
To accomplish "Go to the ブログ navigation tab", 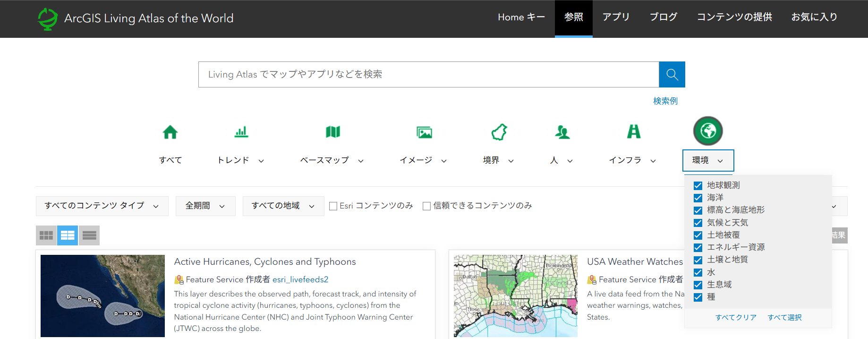I will click(663, 17).
